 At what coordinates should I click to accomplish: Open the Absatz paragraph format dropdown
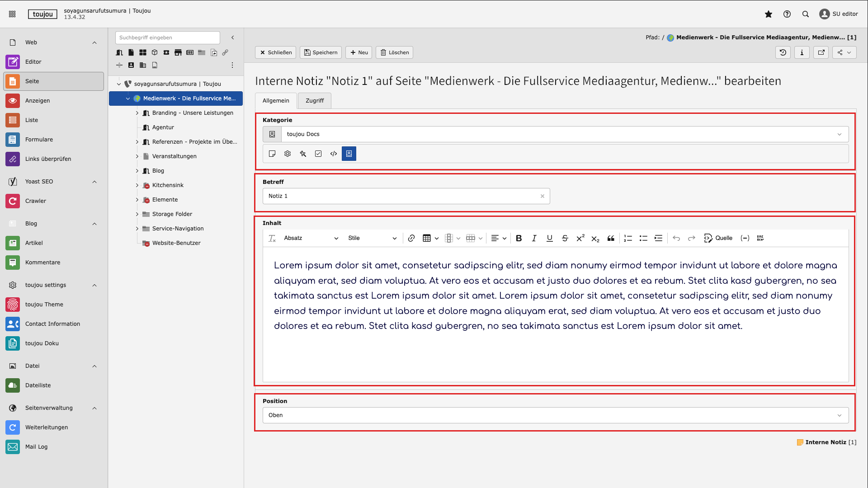point(311,238)
